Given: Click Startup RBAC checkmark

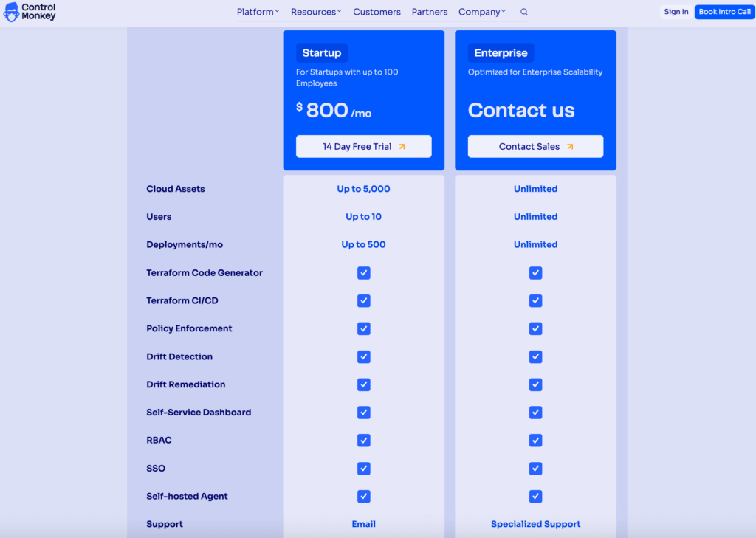Looking at the screenshot, I should click(363, 441).
